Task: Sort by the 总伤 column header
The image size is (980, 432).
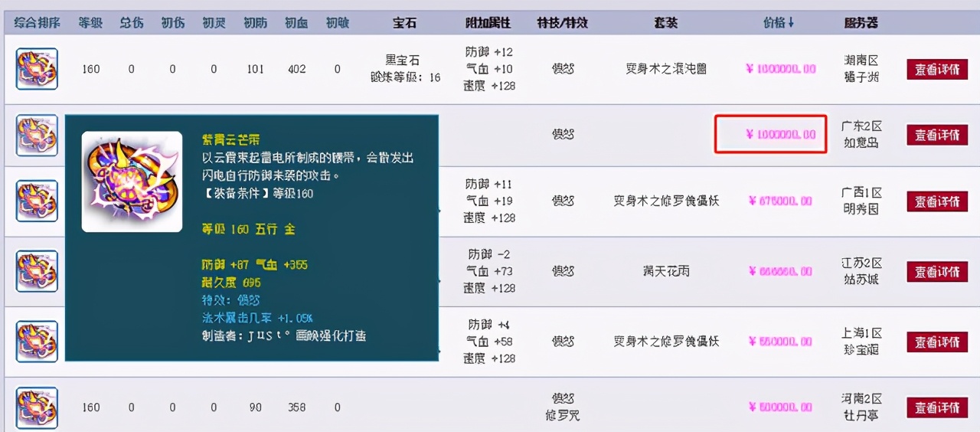Action: pyautogui.click(x=132, y=23)
